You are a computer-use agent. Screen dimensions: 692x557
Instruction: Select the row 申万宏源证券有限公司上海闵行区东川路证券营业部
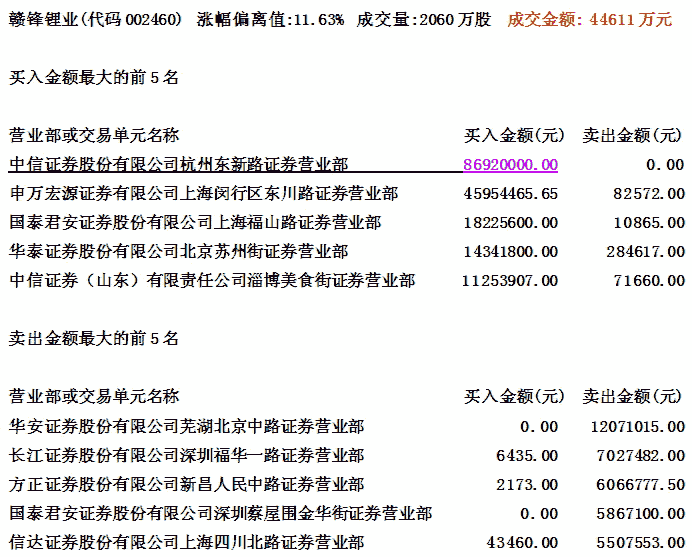tap(203, 193)
